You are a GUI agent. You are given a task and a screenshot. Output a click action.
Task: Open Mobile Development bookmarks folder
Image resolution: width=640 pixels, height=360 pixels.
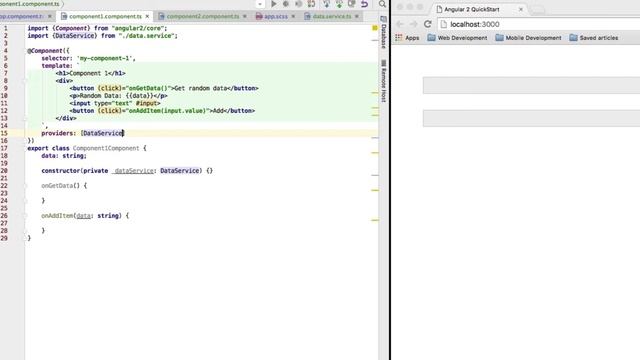coord(528,38)
